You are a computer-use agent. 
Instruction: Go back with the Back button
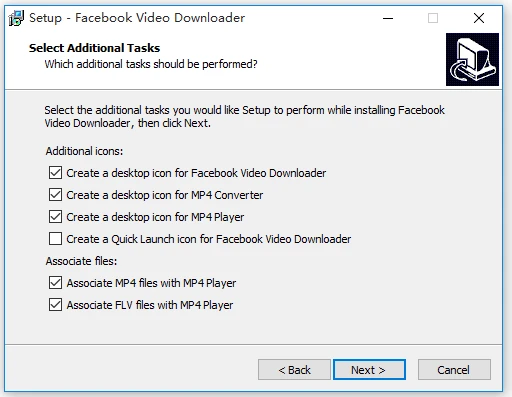point(294,370)
